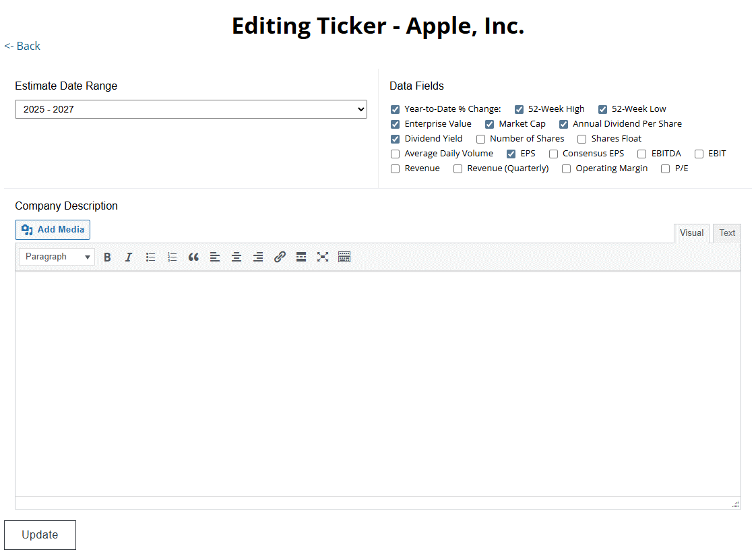Open the Paragraph style selector

[x=57, y=257]
